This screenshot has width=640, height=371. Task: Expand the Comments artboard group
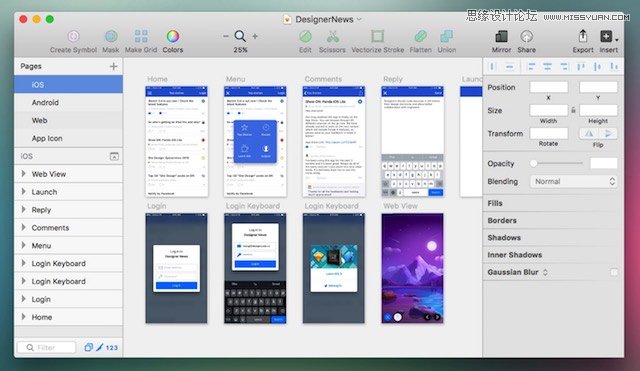coord(24,227)
